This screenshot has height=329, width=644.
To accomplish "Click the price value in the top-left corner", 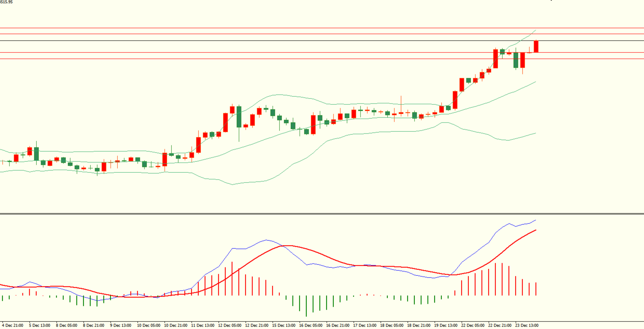I will (6, 2).
